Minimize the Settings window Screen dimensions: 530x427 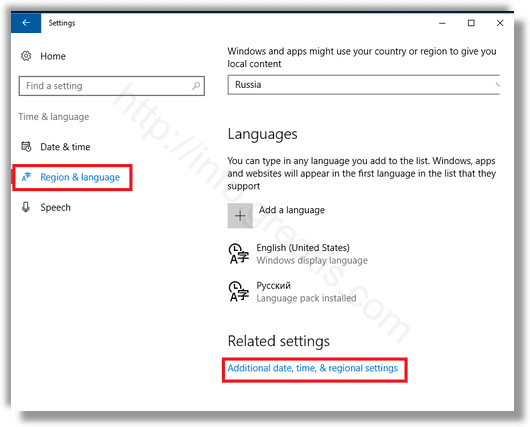click(x=442, y=23)
